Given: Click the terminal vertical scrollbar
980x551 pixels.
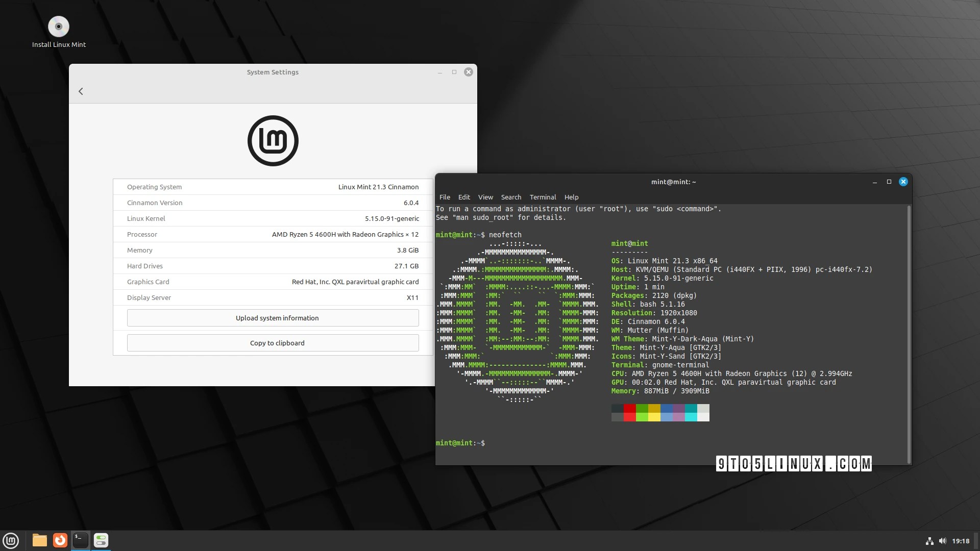Looking at the screenshot, I should point(909,334).
